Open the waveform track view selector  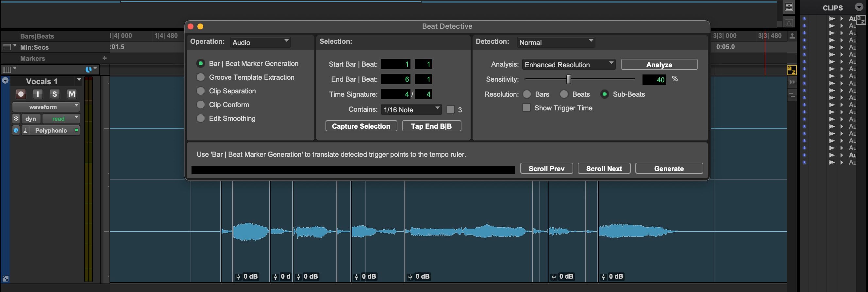pos(46,107)
